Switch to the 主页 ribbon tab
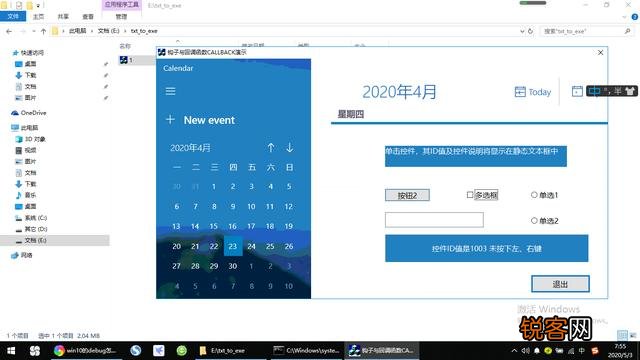The image size is (640, 360). [38, 17]
